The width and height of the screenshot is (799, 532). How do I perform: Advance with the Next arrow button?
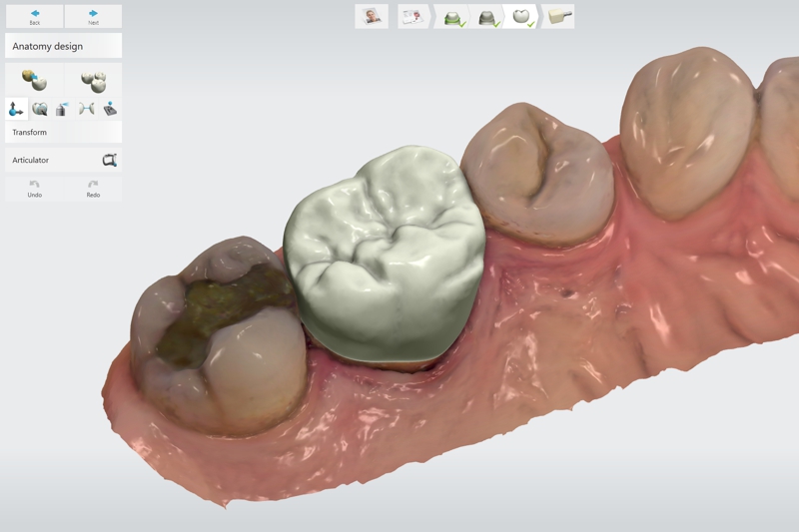coord(93,16)
